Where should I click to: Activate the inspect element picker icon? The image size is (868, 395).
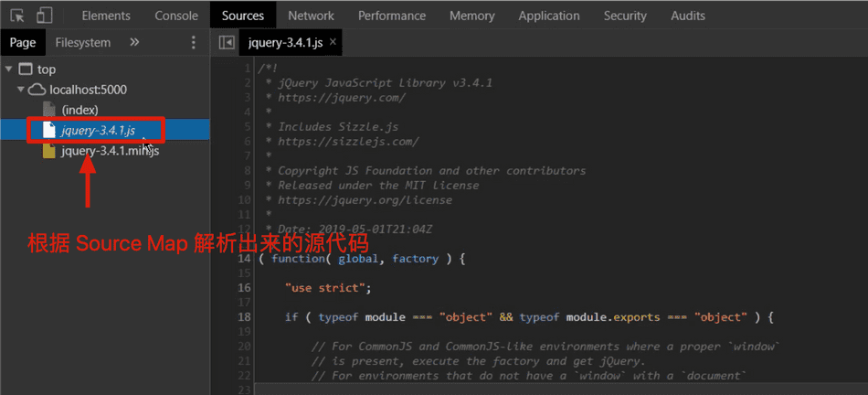click(18, 16)
